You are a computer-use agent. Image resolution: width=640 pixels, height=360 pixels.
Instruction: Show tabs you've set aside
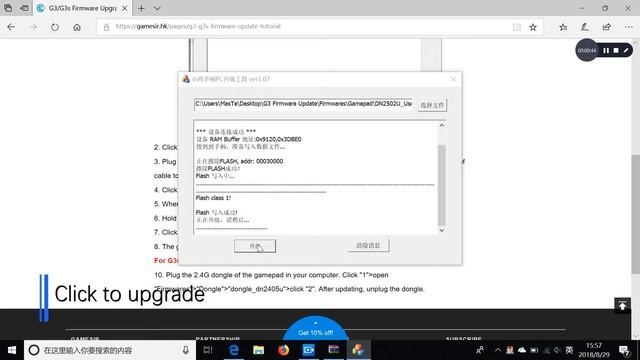tap(8, 8)
